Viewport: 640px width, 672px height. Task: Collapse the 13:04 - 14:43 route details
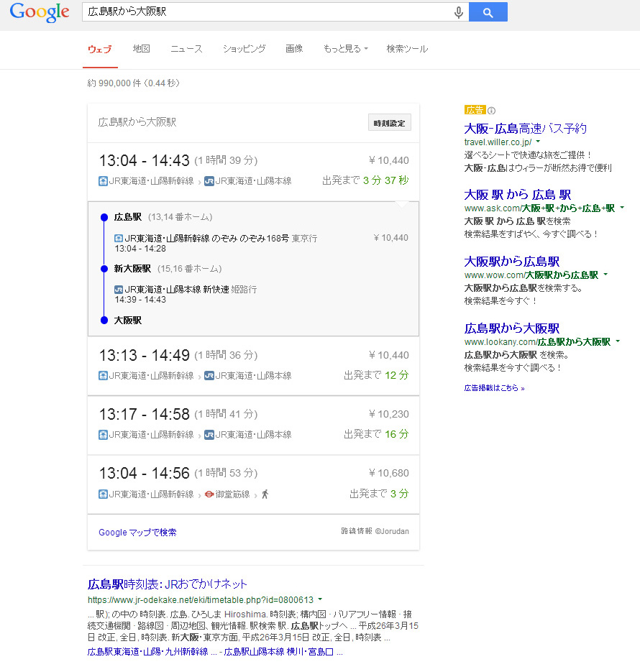click(253, 172)
